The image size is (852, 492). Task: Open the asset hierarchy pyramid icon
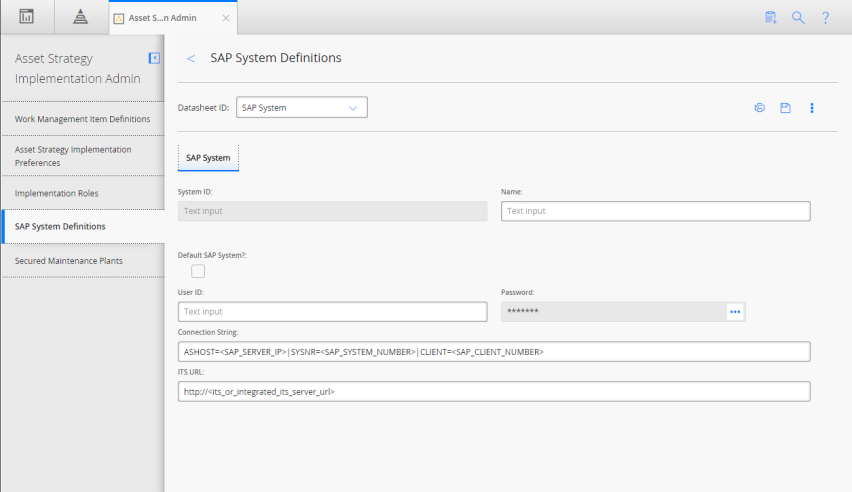pyautogui.click(x=80, y=17)
